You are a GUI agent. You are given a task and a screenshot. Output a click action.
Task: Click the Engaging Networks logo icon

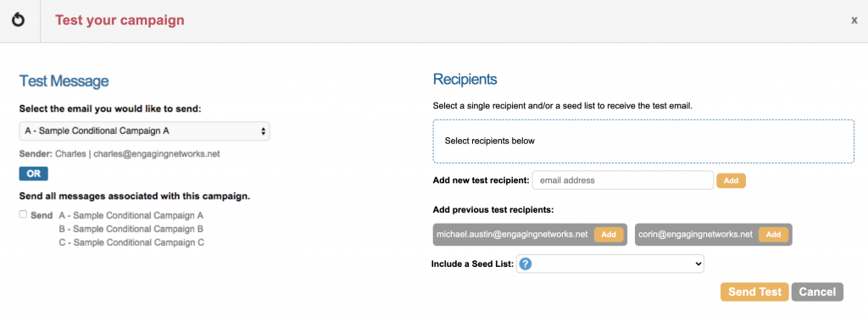(x=19, y=21)
